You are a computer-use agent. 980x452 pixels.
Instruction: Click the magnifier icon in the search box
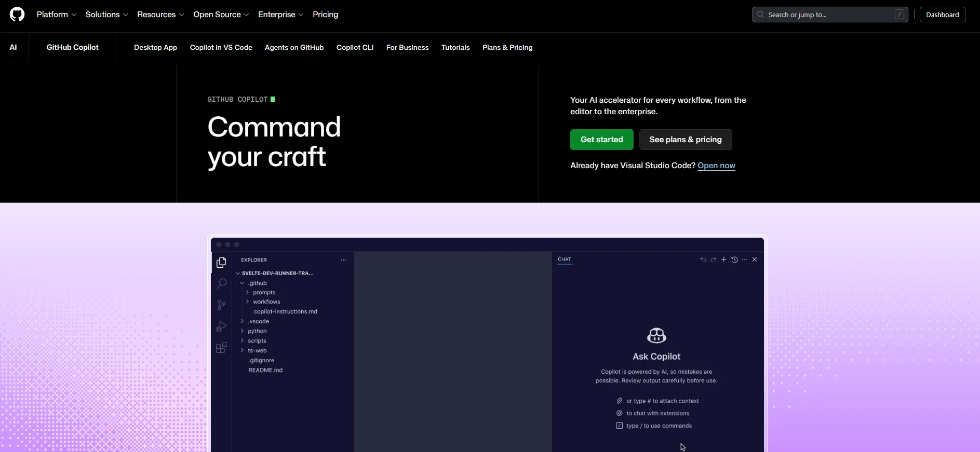[x=761, y=15]
